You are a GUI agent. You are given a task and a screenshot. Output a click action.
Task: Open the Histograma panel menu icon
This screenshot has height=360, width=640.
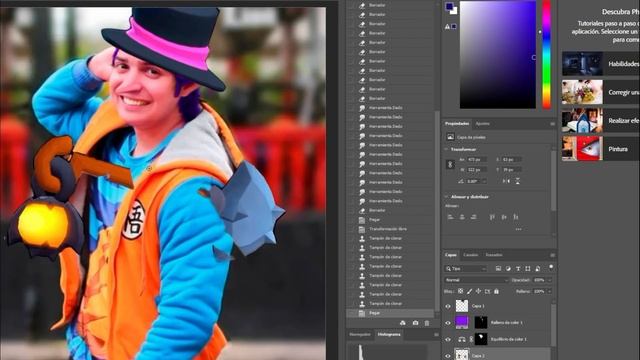pyautogui.click(x=436, y=335)
